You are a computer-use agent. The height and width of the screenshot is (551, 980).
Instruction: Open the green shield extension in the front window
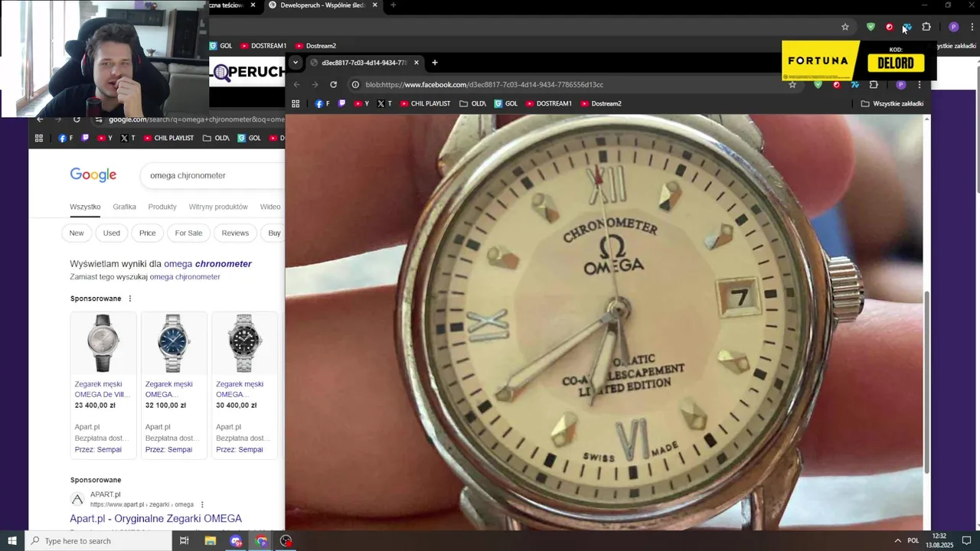pyautogui.click(x=818, y=85)
